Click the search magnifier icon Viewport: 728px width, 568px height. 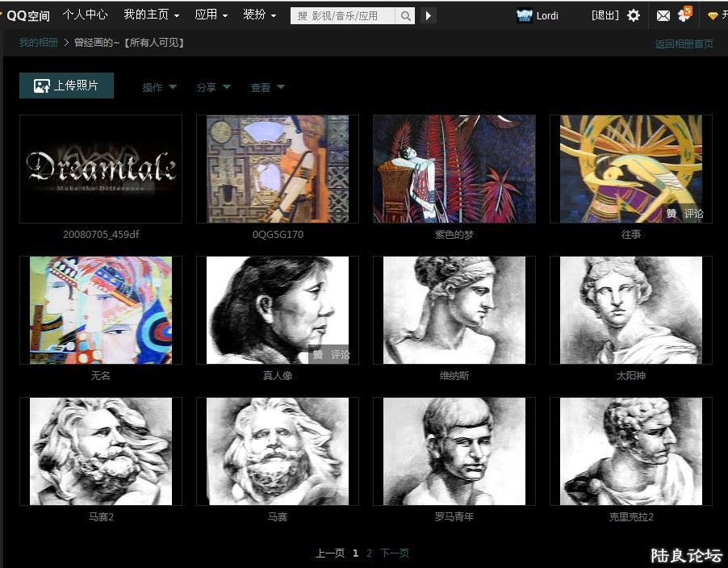click(x=406, y=15)
